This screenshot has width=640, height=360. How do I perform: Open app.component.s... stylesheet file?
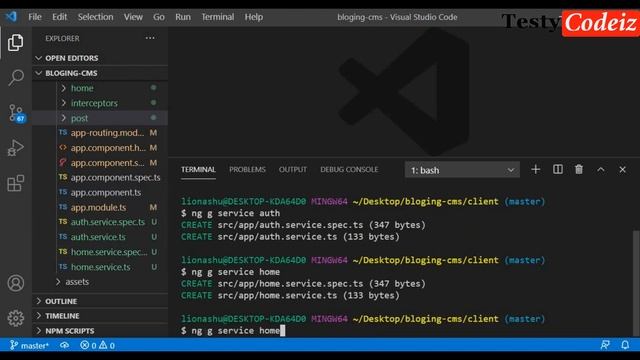[100, 163]
